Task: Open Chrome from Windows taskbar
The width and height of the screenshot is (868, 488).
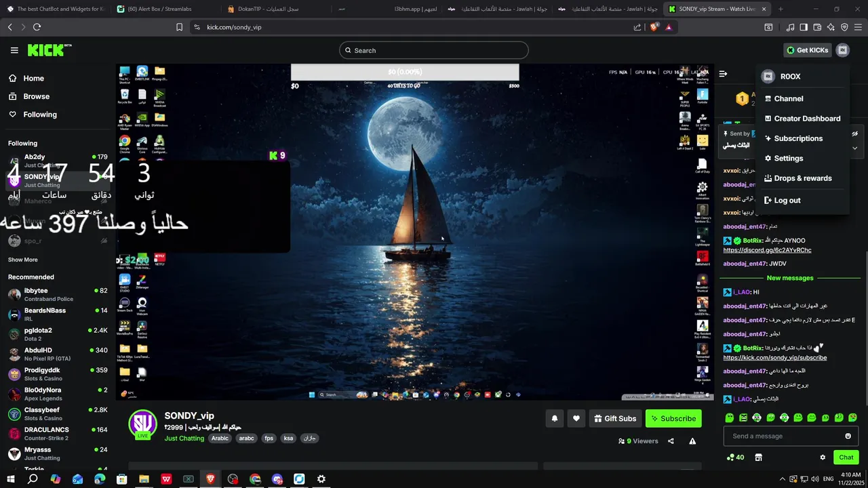Action: pyautogui.click(x=255, y=479)
